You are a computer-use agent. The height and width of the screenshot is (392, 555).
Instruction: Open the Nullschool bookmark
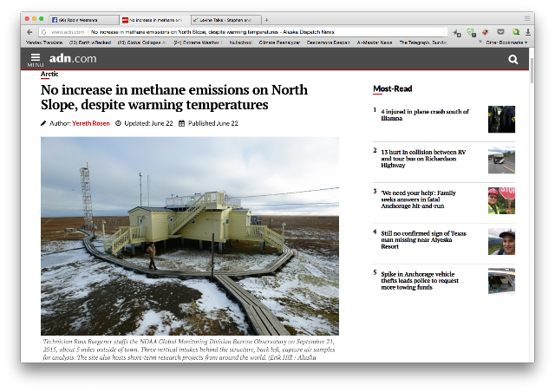[x=240, y=42]
